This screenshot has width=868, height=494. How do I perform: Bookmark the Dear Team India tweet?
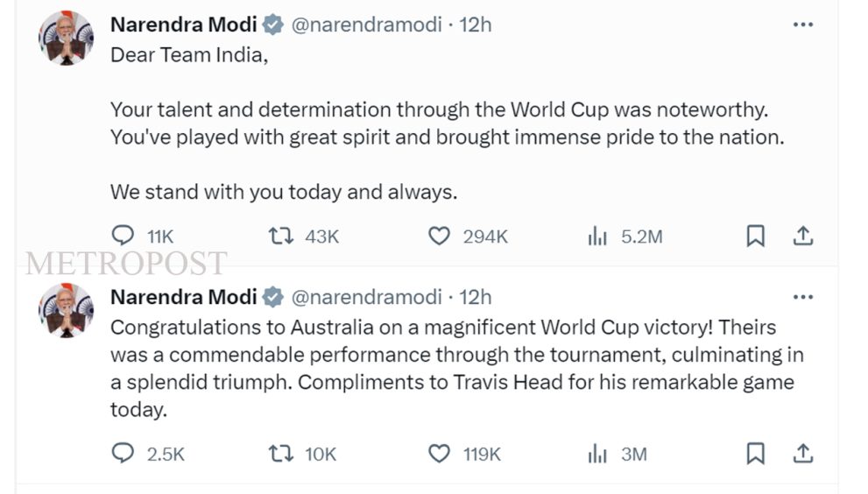pyautogui.click(x=755, y=236)
